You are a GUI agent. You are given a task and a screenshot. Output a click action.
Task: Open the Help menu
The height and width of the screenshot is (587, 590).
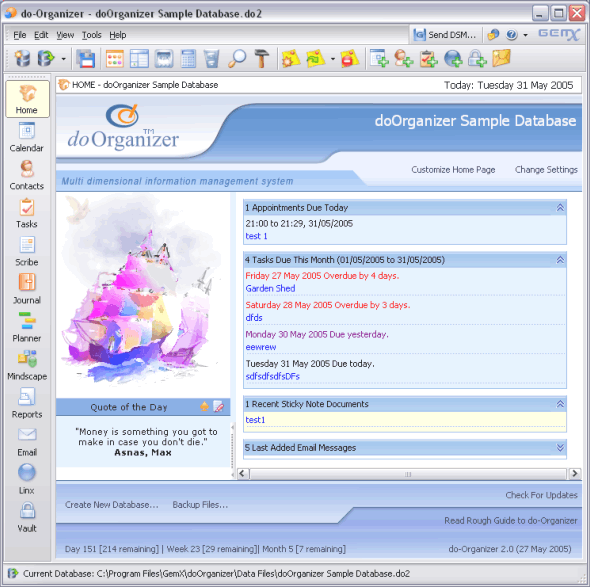coord(118,35)
